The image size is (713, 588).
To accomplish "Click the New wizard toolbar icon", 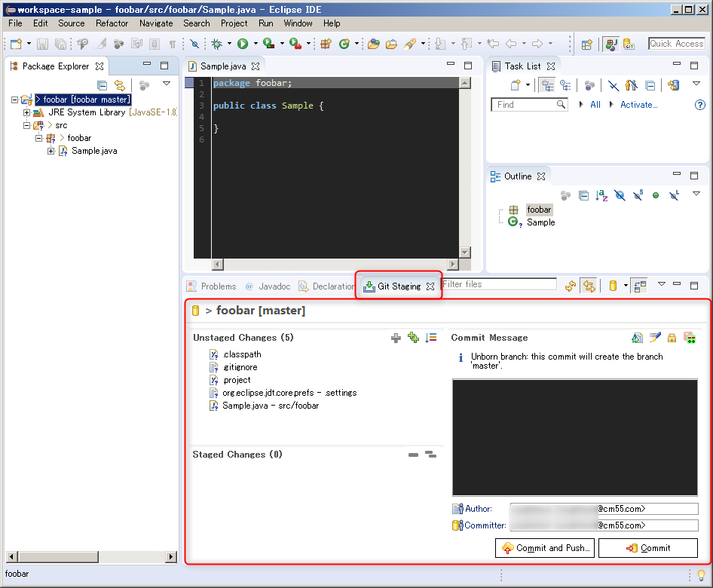I will pos(17,44).
